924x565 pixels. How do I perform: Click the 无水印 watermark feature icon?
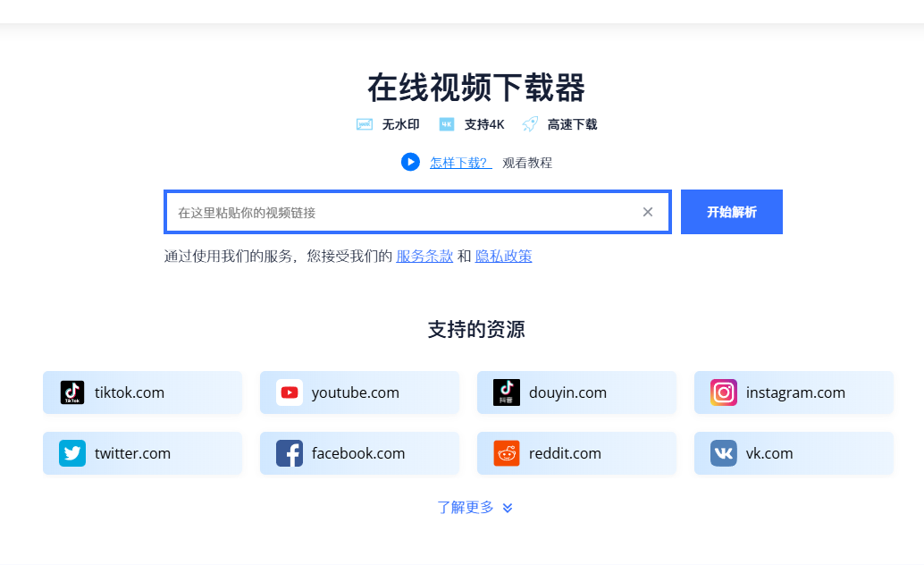(x=365, y=124)
